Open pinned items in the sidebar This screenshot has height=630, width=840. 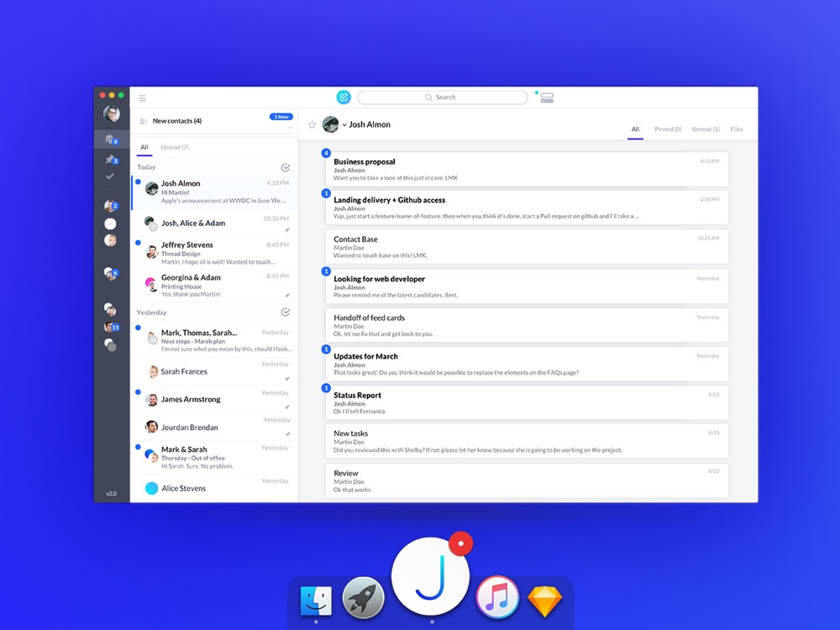tap(110, 160)
